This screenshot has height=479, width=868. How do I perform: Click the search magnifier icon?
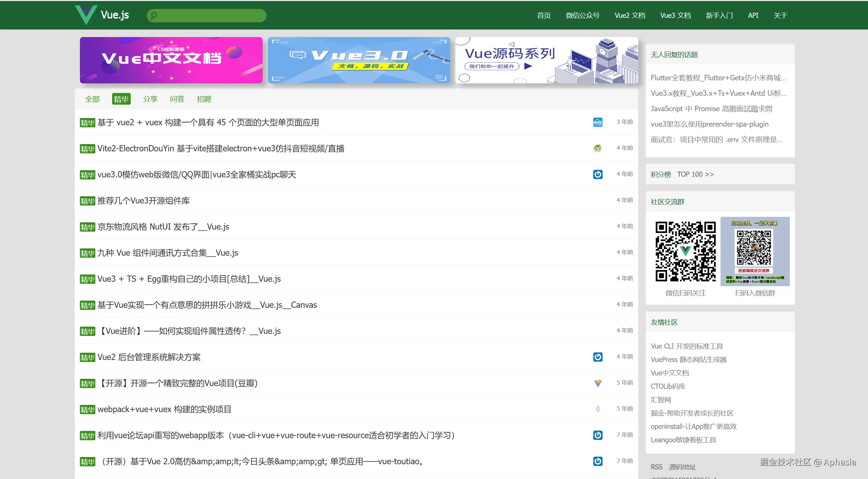tap(154, 15)
